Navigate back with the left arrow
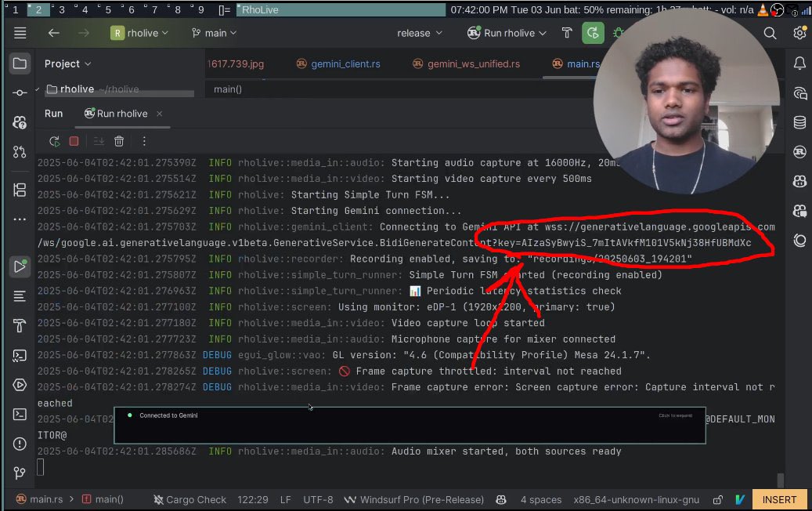 coord(54,33)
